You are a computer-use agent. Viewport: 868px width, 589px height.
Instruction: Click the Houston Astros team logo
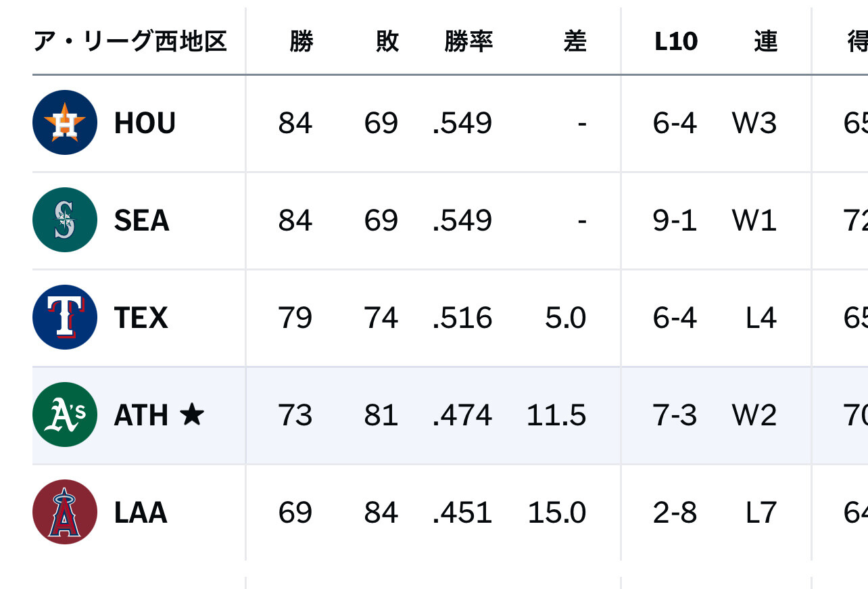[x=65, y=122]
